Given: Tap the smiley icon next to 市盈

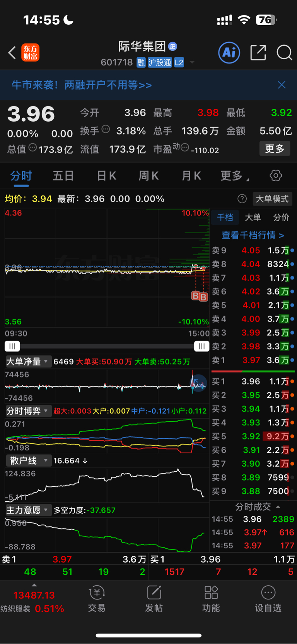Looking at the screenshot, I should [185, 147].
